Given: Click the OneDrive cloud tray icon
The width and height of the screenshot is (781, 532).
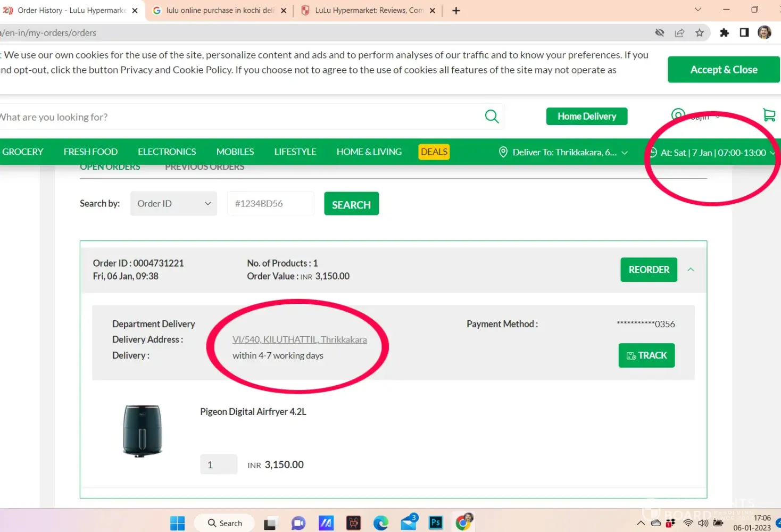Looking at the screenshot, I should click(x=656, y=523).
